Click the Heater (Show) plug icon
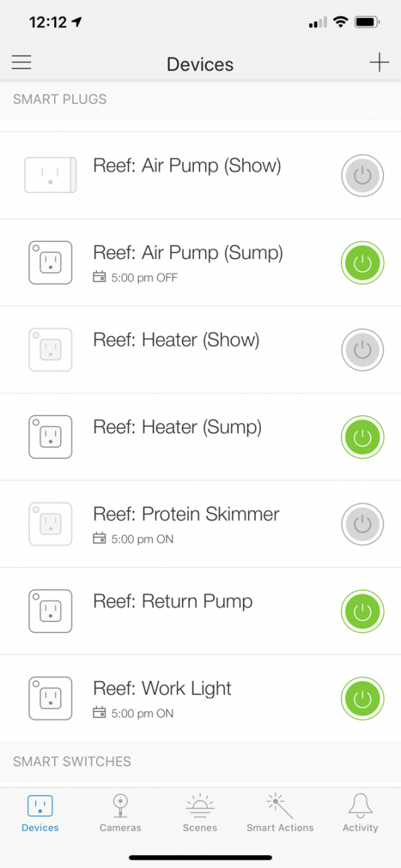 pyautogui.click(x=51, y=349)
